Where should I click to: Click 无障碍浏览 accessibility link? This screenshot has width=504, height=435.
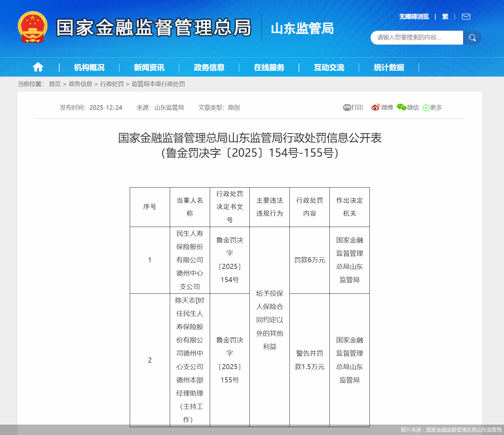coord(414,16)
